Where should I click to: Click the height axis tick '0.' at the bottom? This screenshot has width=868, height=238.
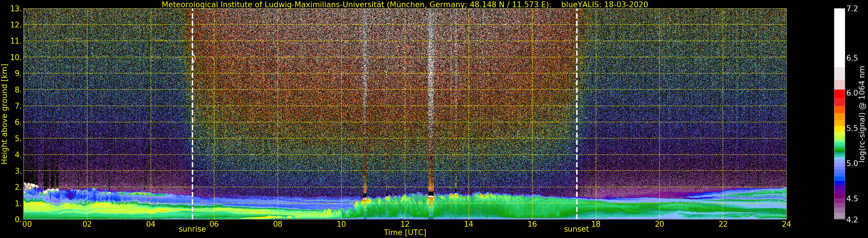[18, 219]
